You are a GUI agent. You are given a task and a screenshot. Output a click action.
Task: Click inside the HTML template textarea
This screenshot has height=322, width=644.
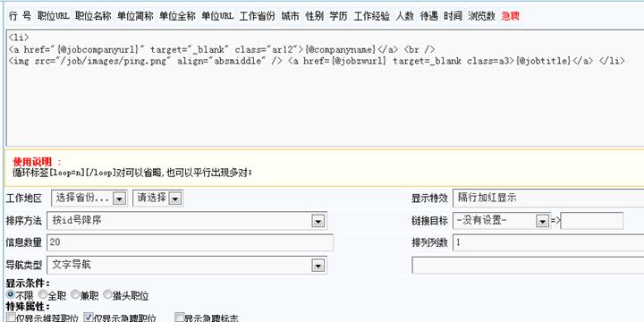point(326,88)
